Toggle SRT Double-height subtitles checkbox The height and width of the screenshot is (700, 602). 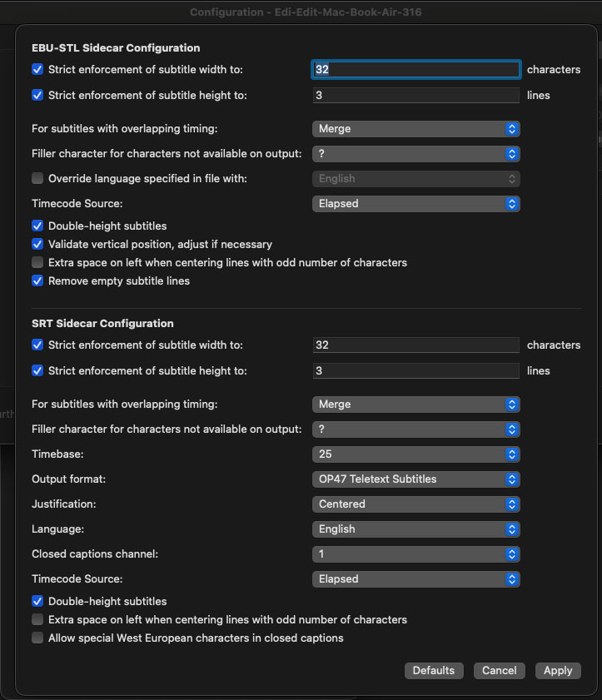(37, 601)
